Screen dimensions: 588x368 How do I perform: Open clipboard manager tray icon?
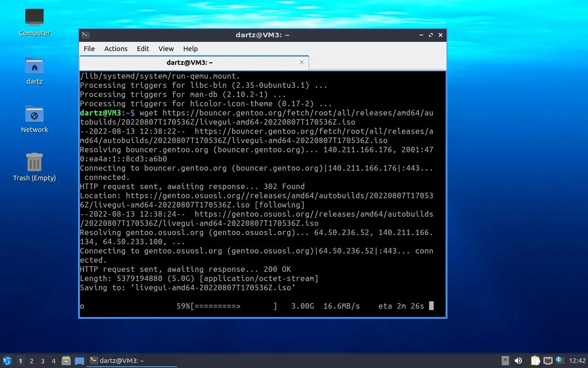pyautogui.click(x=535, y=361)
